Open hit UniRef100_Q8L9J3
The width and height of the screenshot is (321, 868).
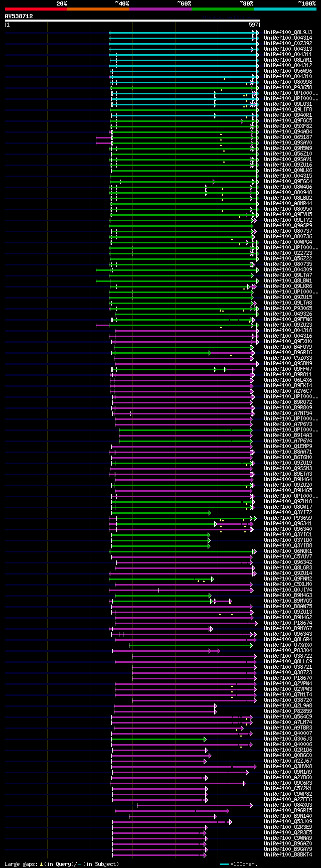288,32
